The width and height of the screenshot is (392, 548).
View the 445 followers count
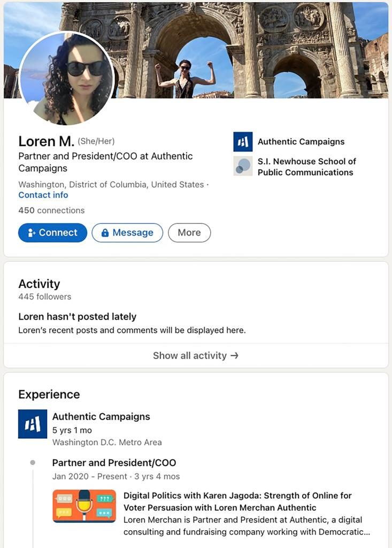pos(44,296)
